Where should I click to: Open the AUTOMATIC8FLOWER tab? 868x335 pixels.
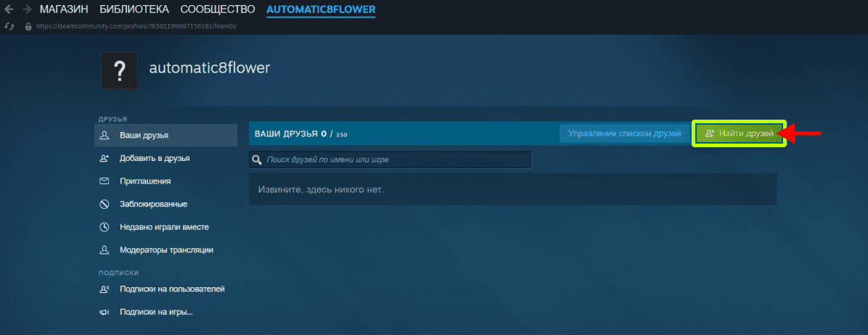(321, 9)
